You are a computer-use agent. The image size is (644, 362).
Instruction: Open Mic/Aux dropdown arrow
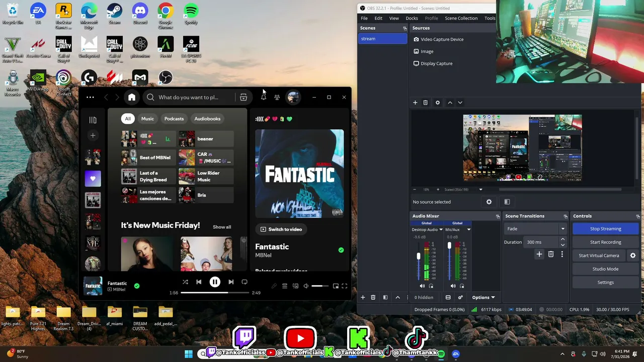[x=468, y=230]
